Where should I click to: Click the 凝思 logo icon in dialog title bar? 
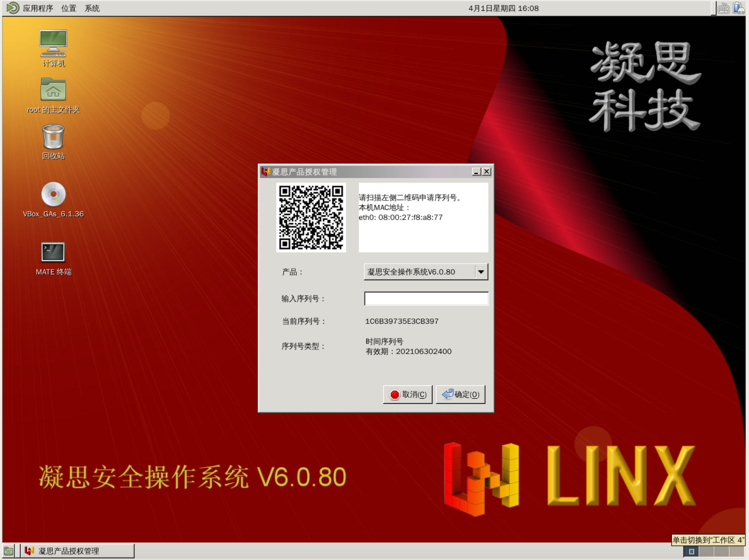[266, 172]
